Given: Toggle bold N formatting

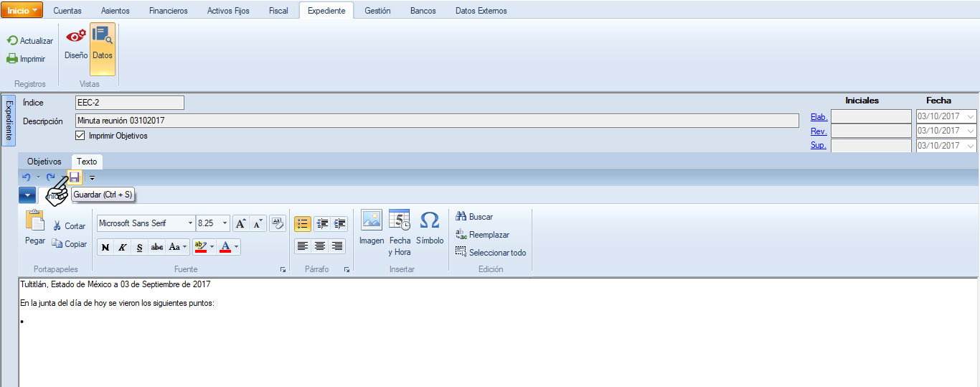Looking at the screenshot, I should click(x=105, y=247).
